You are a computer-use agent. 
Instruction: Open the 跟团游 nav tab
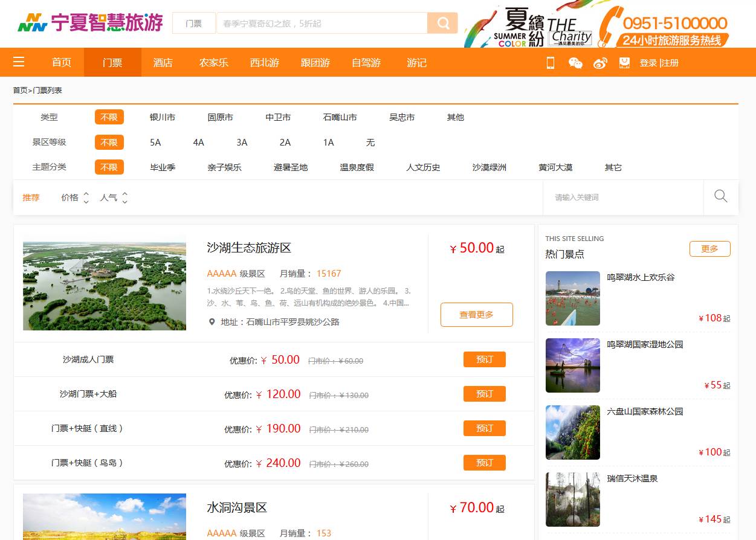pyautogui.click(x=315, y=62)
